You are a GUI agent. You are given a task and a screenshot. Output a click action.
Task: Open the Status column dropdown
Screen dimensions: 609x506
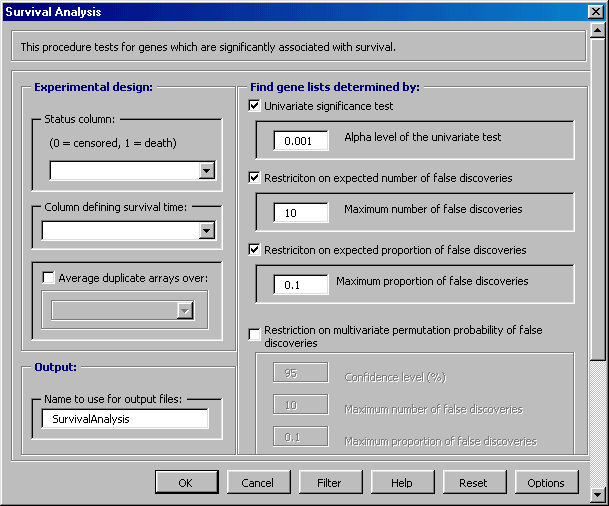click(x=206, y=171)
